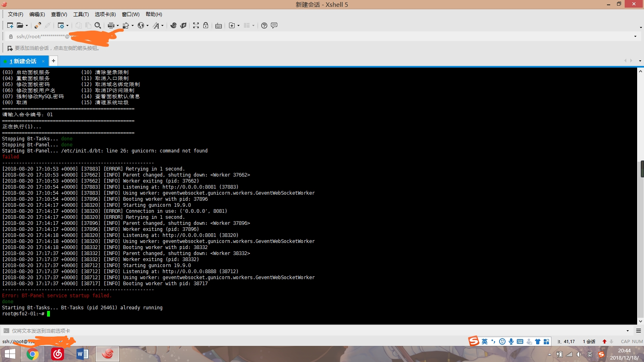Click the 1 会话 status bar entry
Image resolution: width=644 pixels, height=362 pixels.
pos(589,341)
